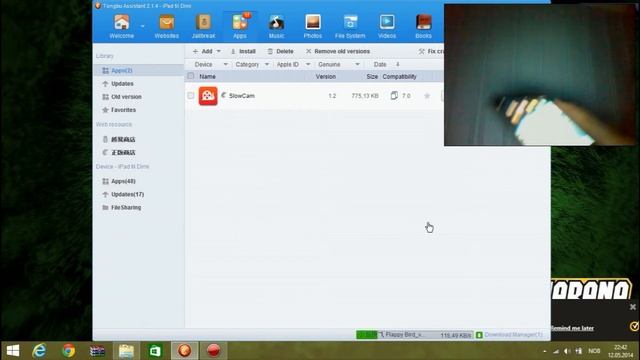Sort by the Name column header

click(x=207, y=76)
